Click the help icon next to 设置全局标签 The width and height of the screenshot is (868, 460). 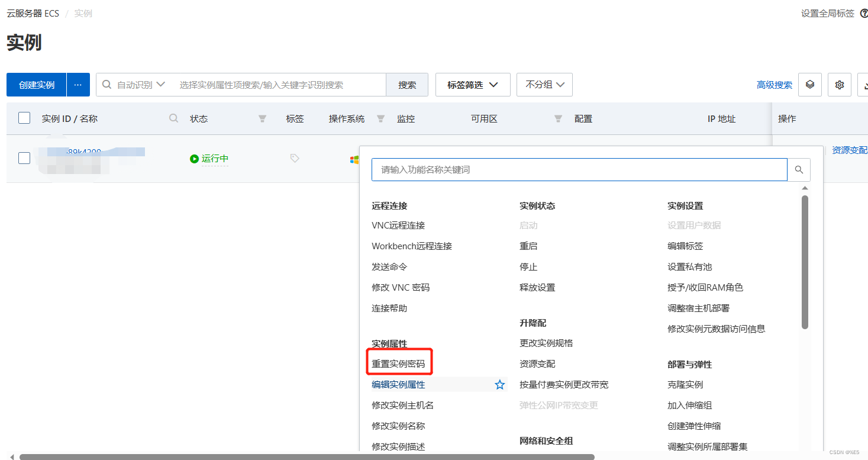[864, 13]
